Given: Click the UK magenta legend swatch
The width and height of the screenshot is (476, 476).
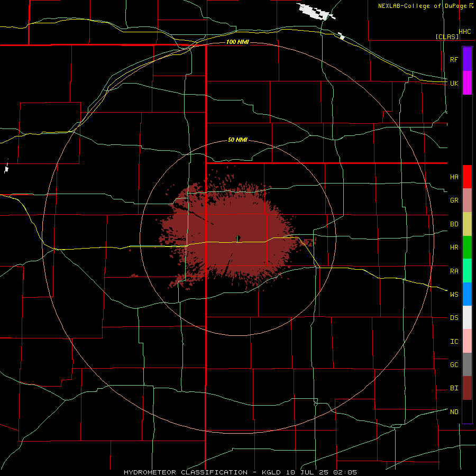Looking at the screenshot, I should [x=467, y=83].
